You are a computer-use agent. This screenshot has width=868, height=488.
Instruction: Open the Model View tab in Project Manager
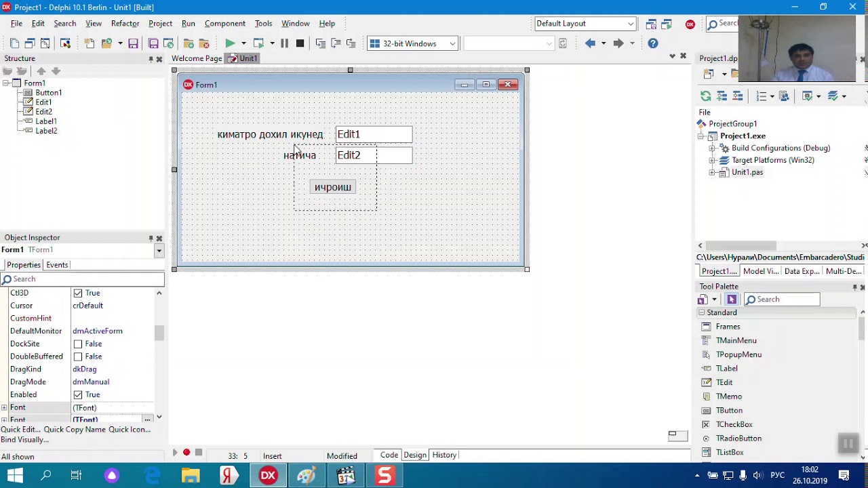[x=760, y=271]
